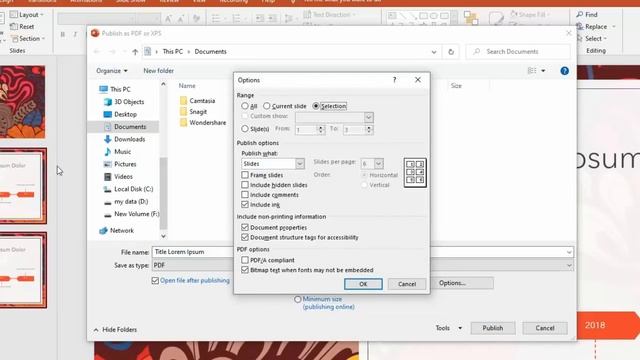Select Local Disk (C:) drive
The height and width of the screenshot is (360, 640).
(129, 189)
